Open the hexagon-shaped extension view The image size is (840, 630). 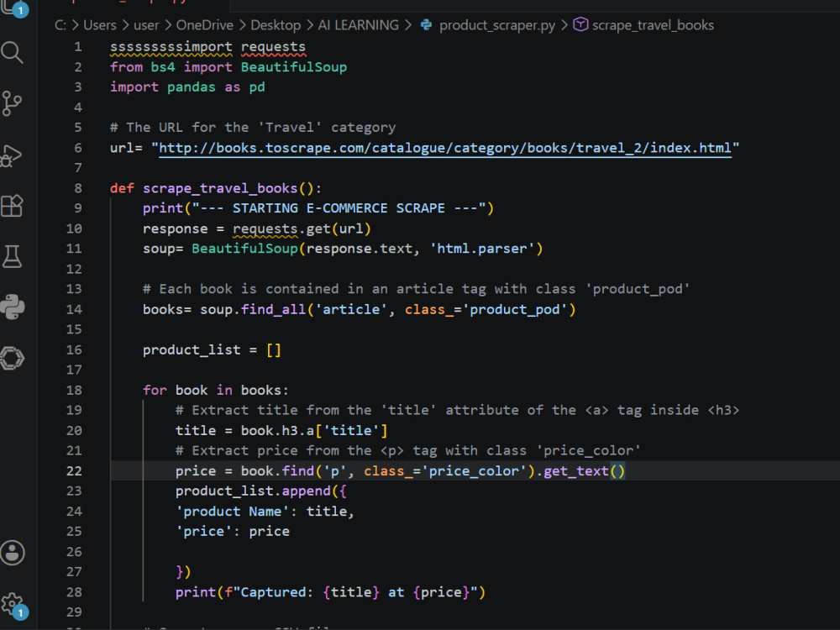(13, 359)
